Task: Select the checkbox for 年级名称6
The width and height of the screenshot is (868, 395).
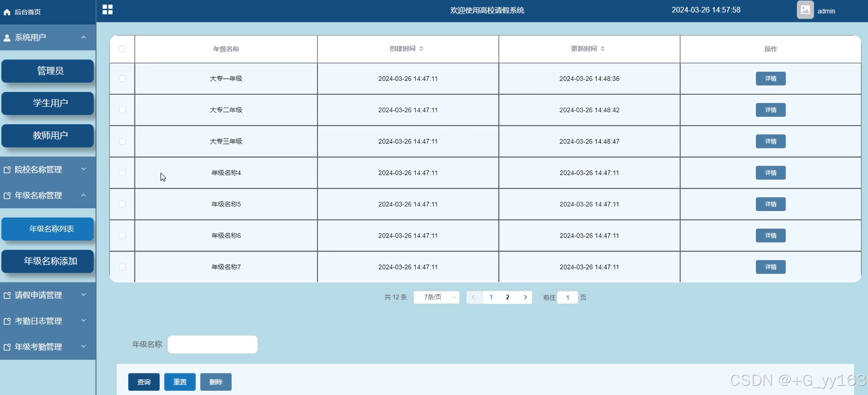Action: [122, 235]
